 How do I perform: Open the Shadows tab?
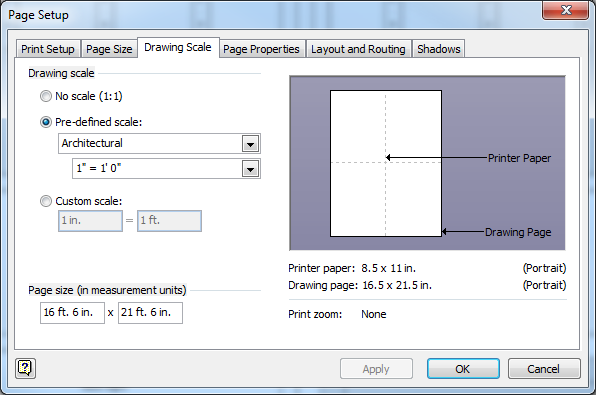[439, 49]
